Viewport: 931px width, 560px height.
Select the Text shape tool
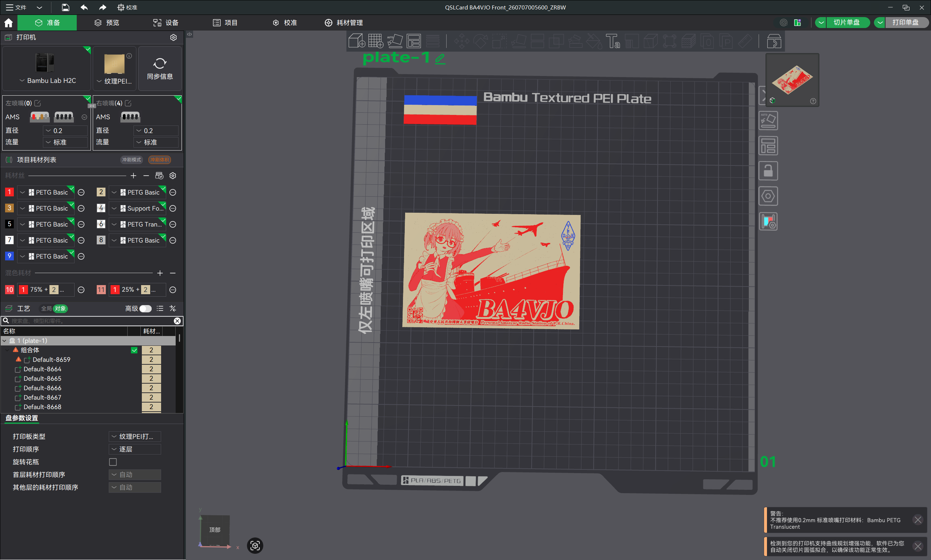coord(612,41)
